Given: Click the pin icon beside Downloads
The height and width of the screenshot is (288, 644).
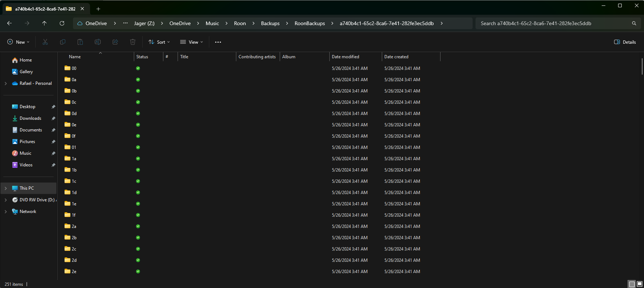Looking at the screenshot, I should pyautogui.click(x=53, y=118).
